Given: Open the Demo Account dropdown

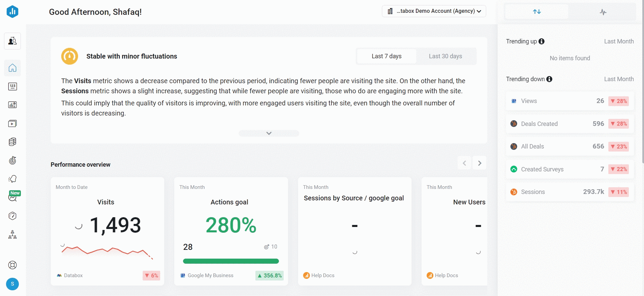Looking at the screenshot, I should point(434,11).
